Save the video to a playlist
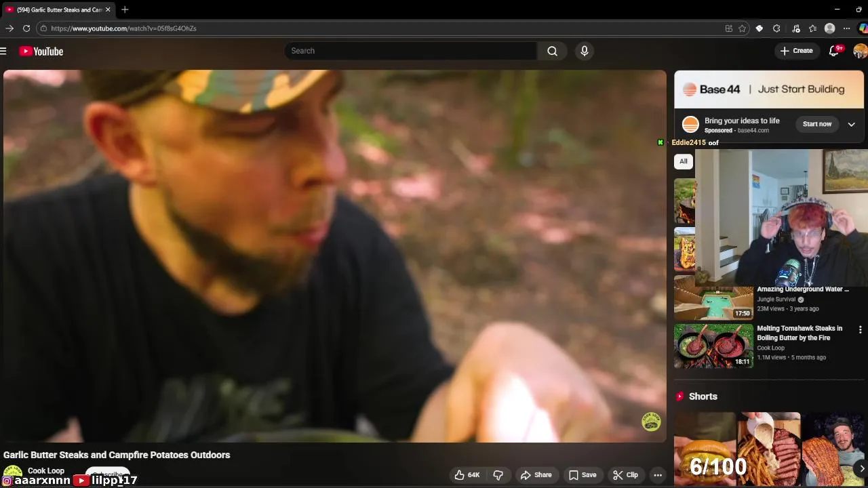Screen dimensions: 868x488 click(x=583, y=474)
